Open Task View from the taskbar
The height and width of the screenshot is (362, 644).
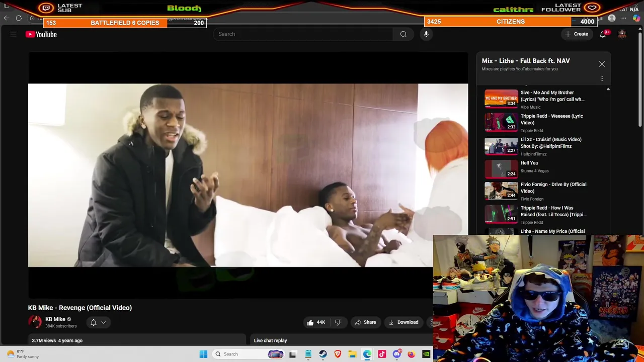293,354
